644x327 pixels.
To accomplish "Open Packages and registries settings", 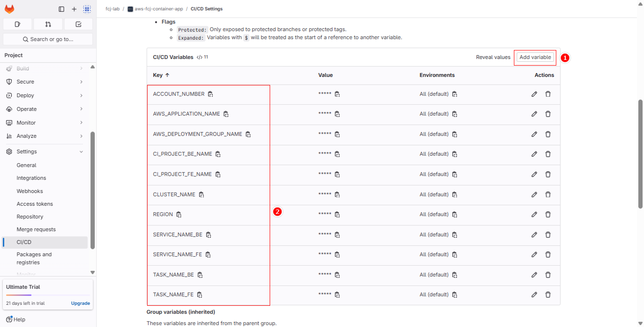I will [x=34, y=258].
